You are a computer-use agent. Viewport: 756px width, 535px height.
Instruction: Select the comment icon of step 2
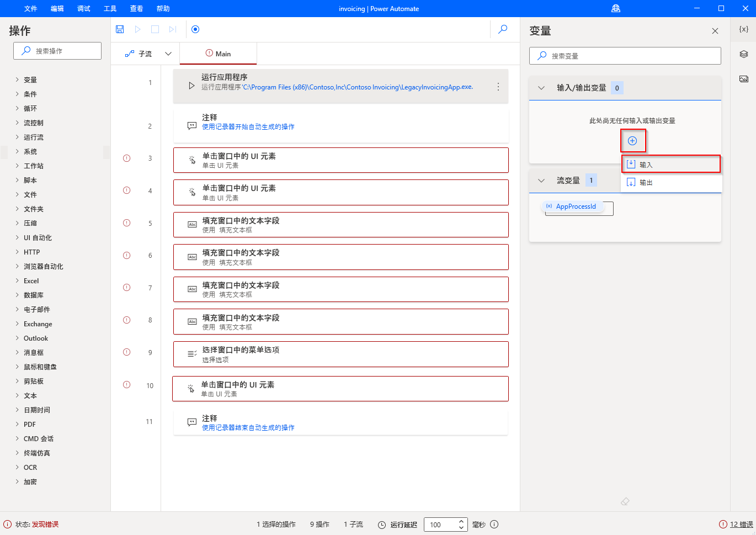(x=192, y=126)
